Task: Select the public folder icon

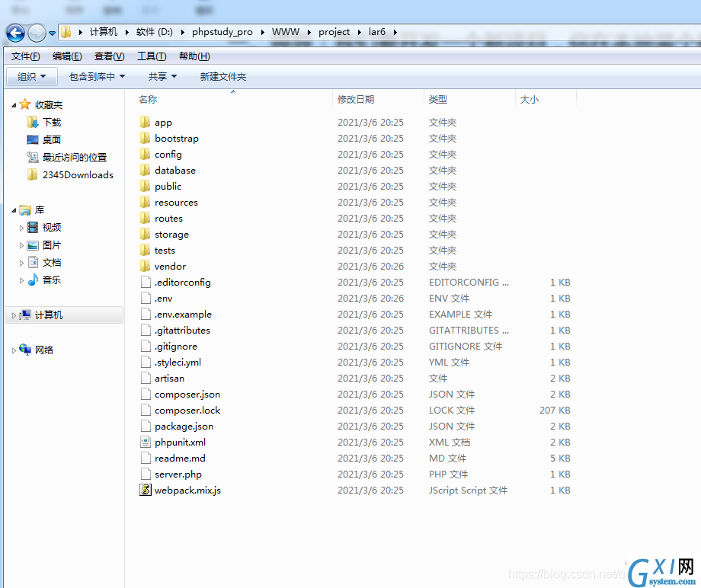Action: [x=145, y=186]
